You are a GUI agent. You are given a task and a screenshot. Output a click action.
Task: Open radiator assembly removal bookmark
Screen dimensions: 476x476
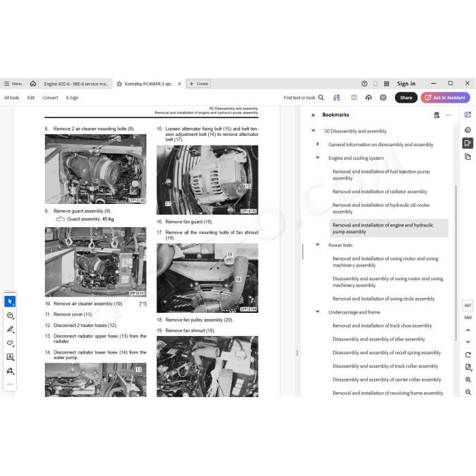379,192
